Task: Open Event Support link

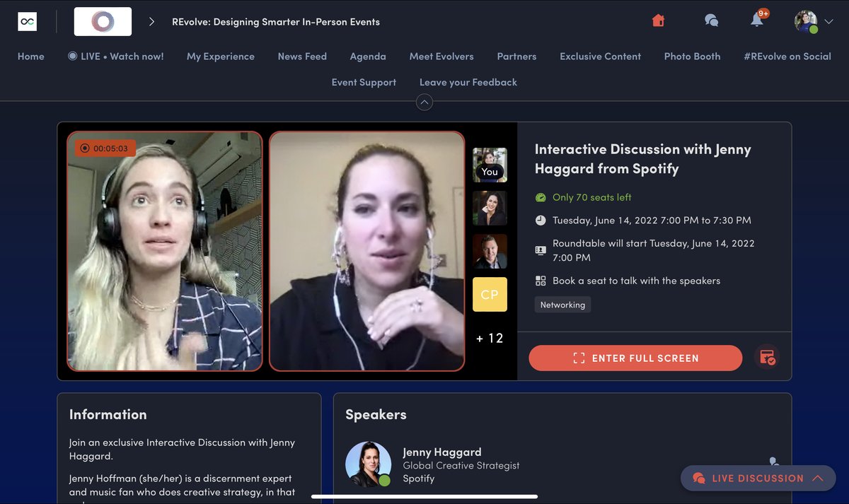Action: coord(364,83)
